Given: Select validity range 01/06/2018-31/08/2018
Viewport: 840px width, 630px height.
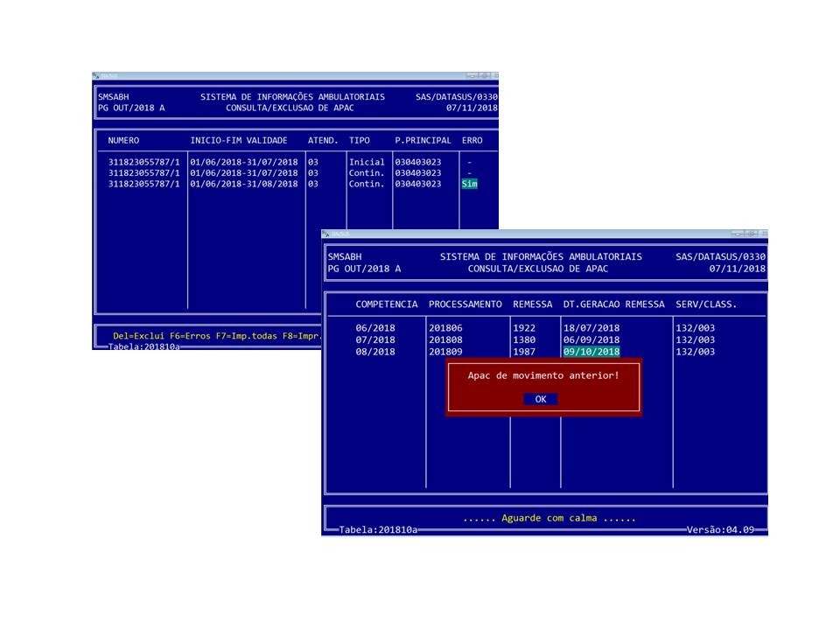Looking at the screenshot, I should [x=244, y=184].
